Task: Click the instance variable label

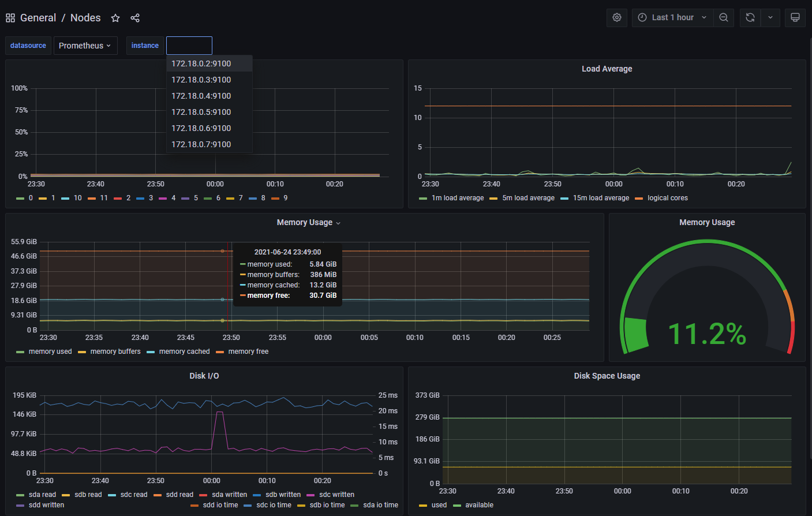Action: pyautogui.click(x=145, y=45)
